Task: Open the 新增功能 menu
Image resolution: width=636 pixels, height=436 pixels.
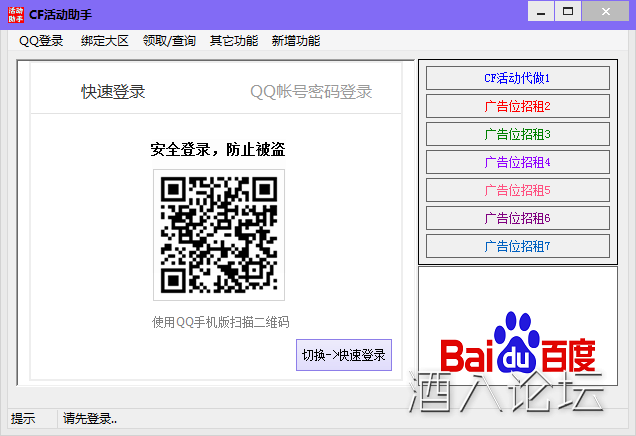Action: point(296,41)
